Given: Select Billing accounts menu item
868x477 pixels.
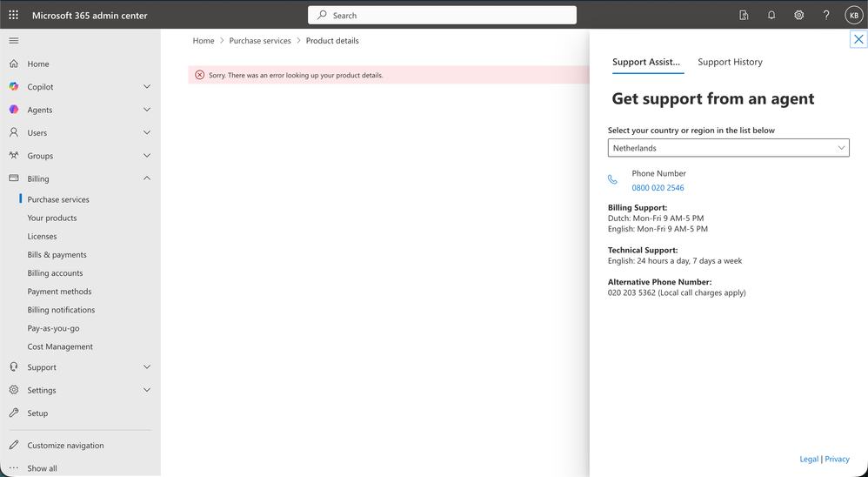Looking at the screenshot, I should pos(55,273).
